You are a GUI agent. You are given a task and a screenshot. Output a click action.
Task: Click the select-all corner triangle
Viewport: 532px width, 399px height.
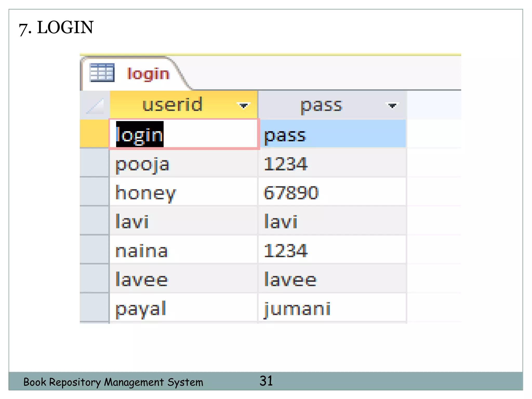95,105
